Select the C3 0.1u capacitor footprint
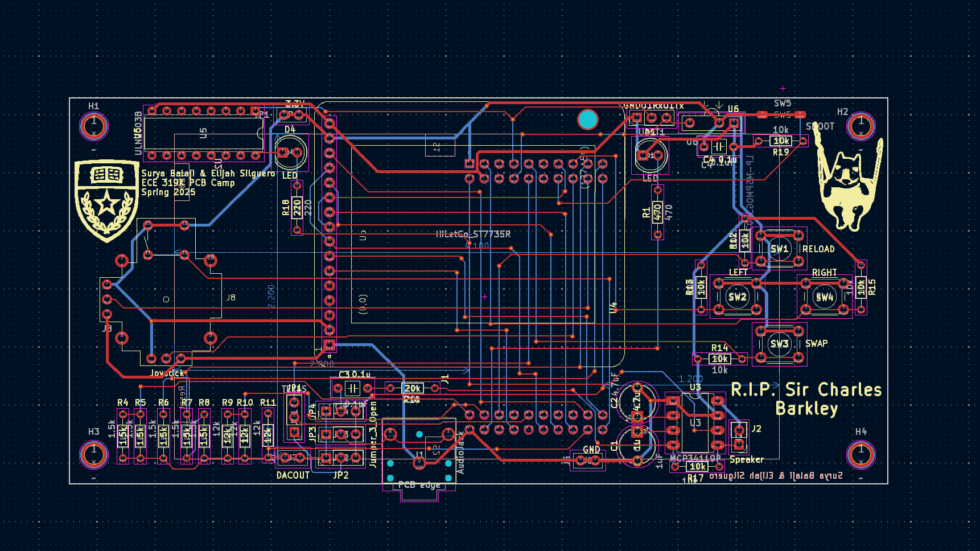 (x=353, y=388)
